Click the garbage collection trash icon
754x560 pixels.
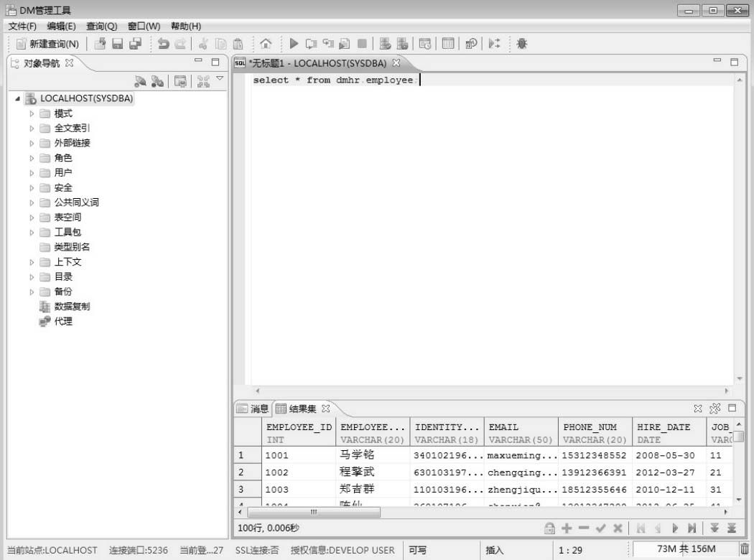(745, 549)
